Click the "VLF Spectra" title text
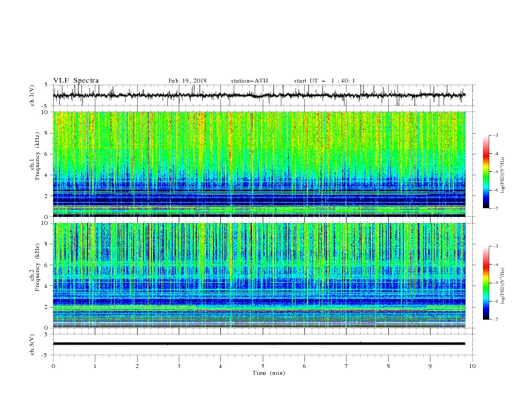The image size is (532, 411). [x=76, y=81]
